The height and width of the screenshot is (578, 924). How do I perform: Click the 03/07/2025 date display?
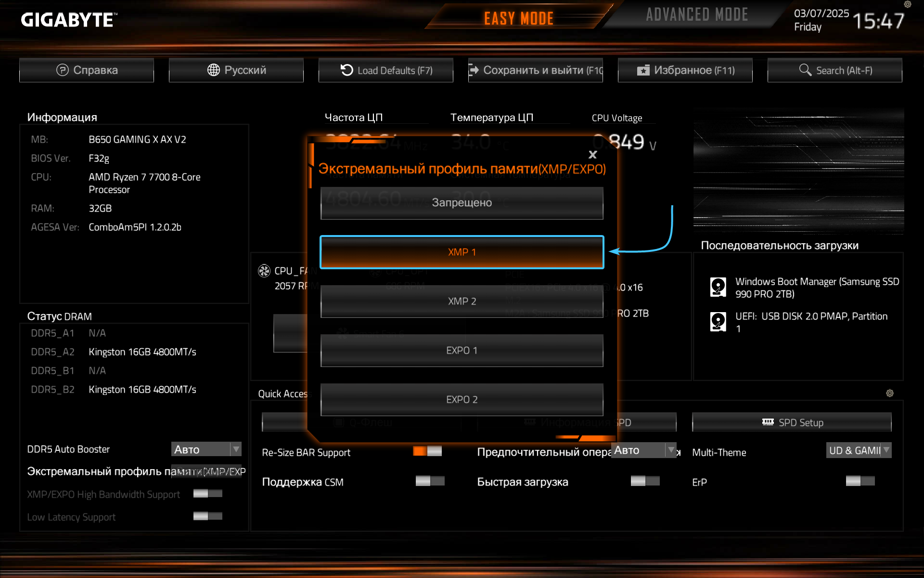pos(821,13)
